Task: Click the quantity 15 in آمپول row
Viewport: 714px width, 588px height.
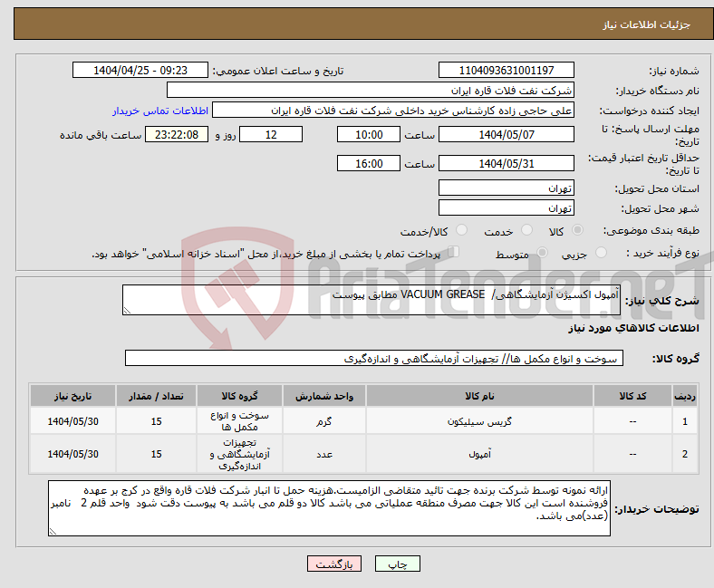Action: point(156,454)
